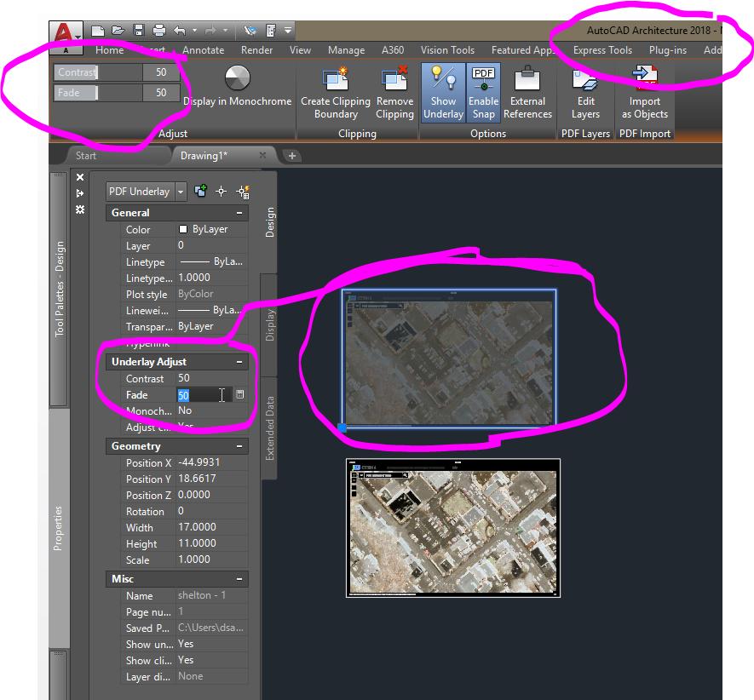754x700 pixels.
Task: Click the Undo arrow icon
Action: [180, 31]
